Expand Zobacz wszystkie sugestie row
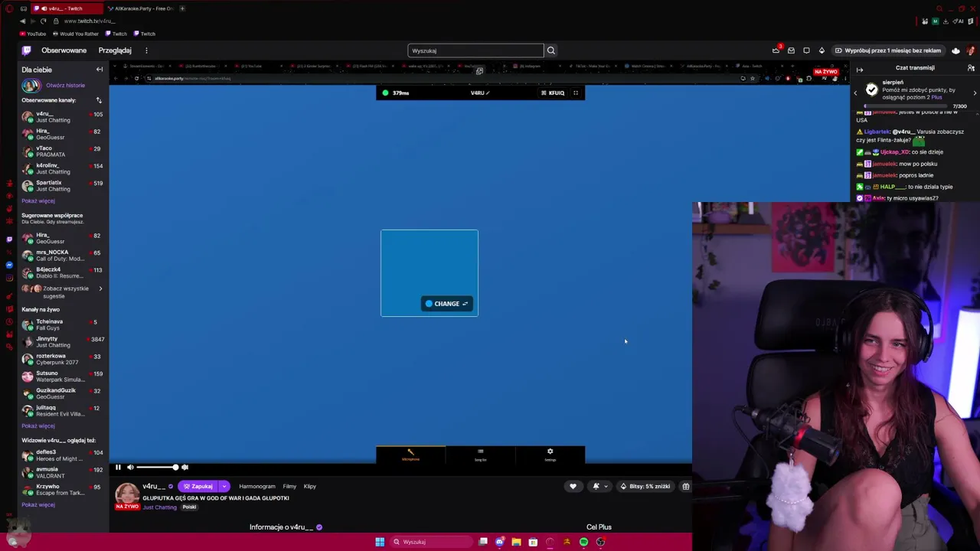 coord(63,292)
